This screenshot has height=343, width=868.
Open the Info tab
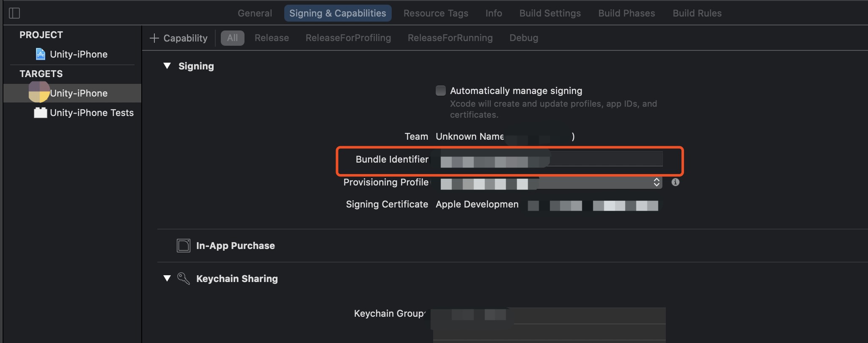tap(494, 13)
